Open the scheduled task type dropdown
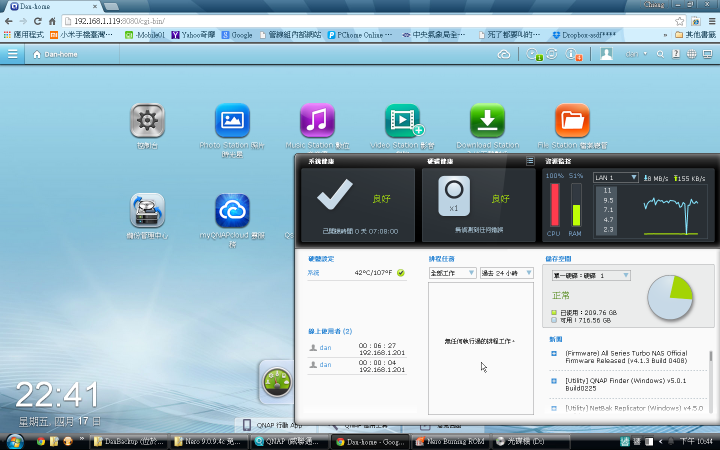The width and height of the screenshot is (720, 450). 452,273
